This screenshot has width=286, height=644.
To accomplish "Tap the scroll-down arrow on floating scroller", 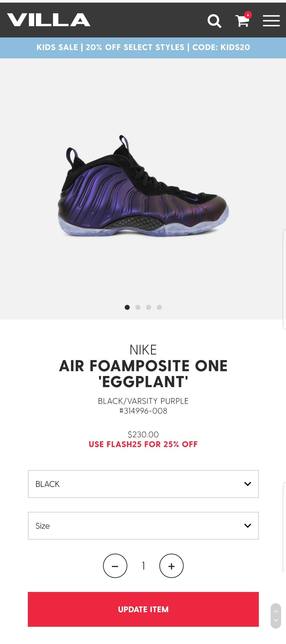I will pos(276,620).
